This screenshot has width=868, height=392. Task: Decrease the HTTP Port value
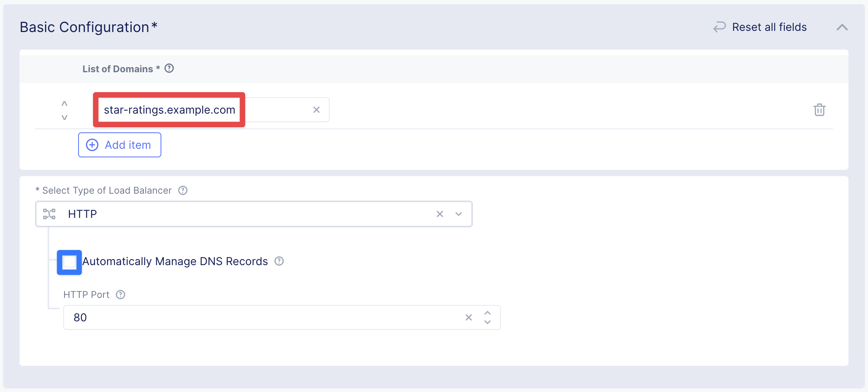488,322
